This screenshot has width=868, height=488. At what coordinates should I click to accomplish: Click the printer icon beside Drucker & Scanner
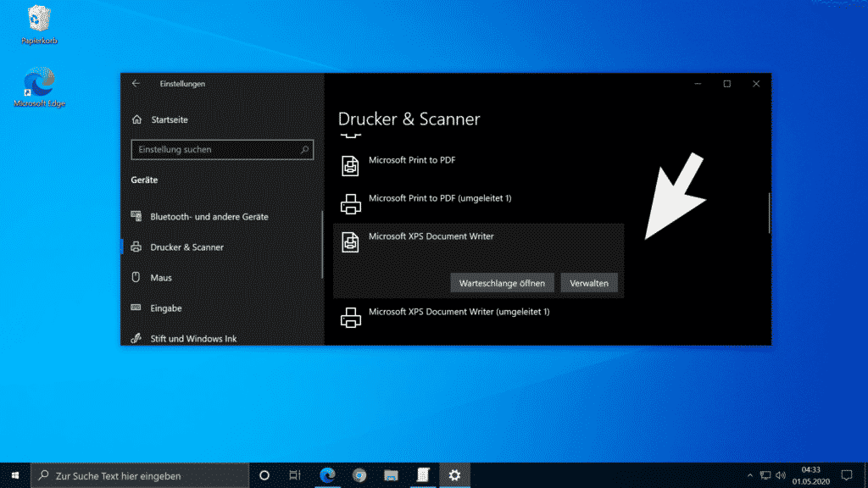coord(136,247)
